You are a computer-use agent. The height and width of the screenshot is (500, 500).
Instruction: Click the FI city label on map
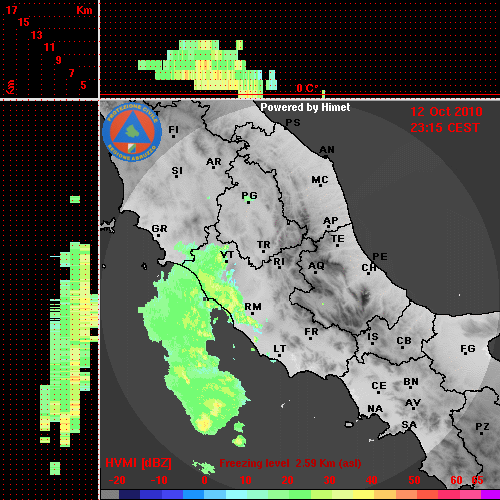(x=174, y=130)
